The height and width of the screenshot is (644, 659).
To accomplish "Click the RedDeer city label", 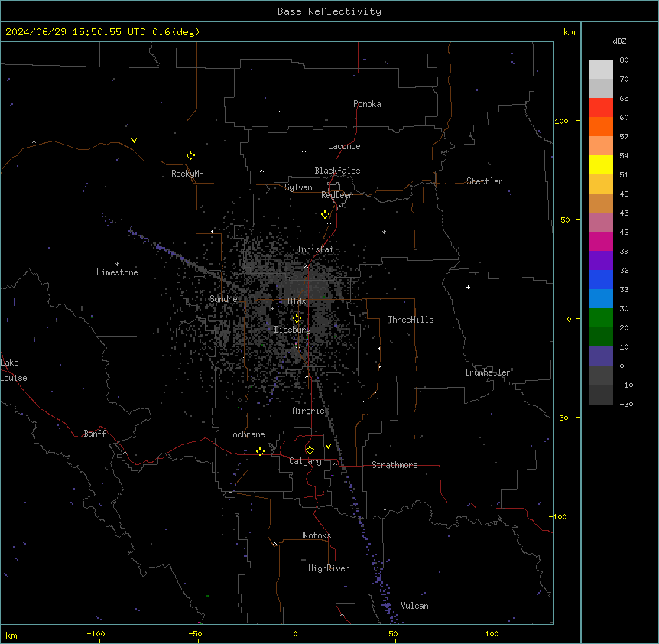I will (336, 195).
